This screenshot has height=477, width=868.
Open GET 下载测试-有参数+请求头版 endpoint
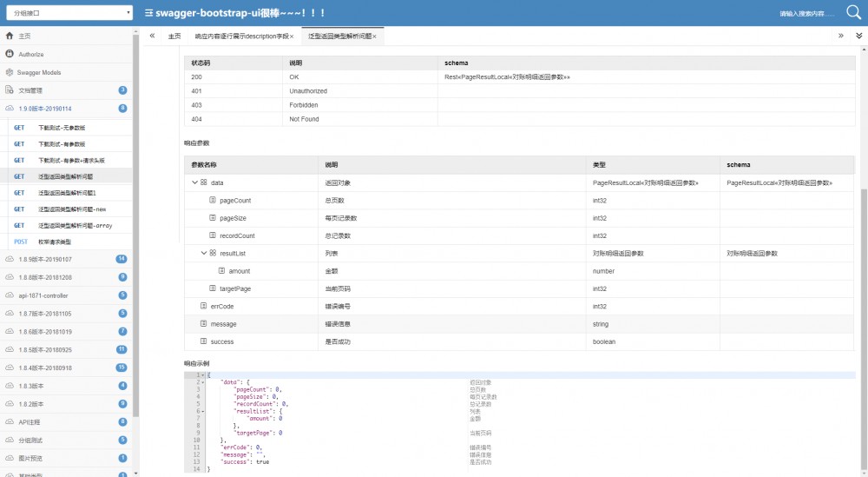click(x=69, y=161)
